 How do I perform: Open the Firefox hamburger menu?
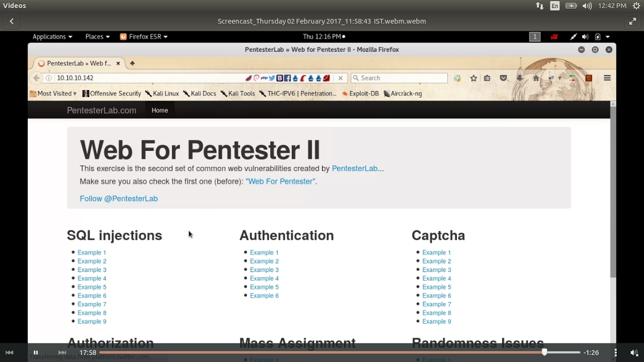click(607, 78)
